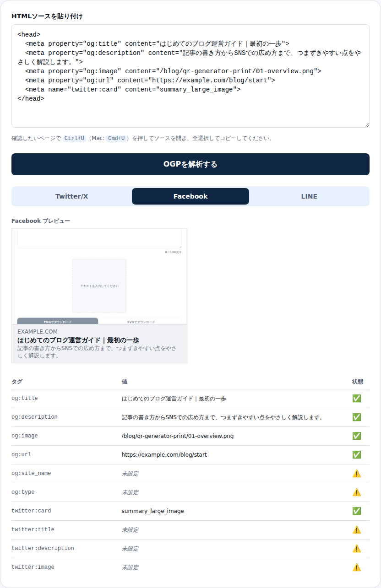Click the og:description value in the table
The width and height of the screenshot is (381, 588).
coord(223,417)
